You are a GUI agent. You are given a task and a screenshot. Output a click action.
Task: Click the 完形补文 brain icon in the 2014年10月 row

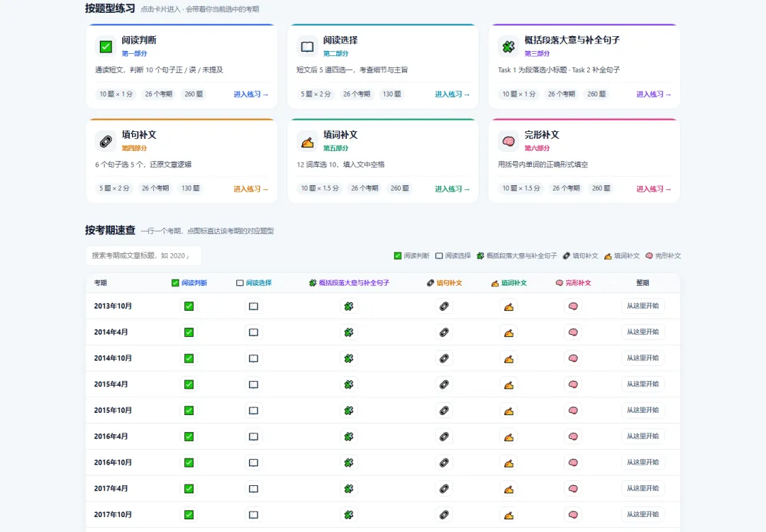coord(573,359)
